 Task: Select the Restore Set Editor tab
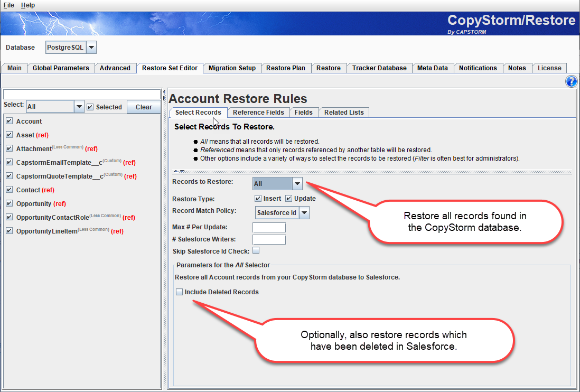coord(170,68)
